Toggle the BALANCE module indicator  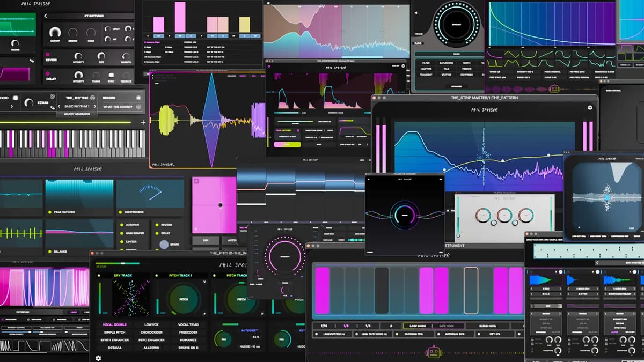point(49,251)
